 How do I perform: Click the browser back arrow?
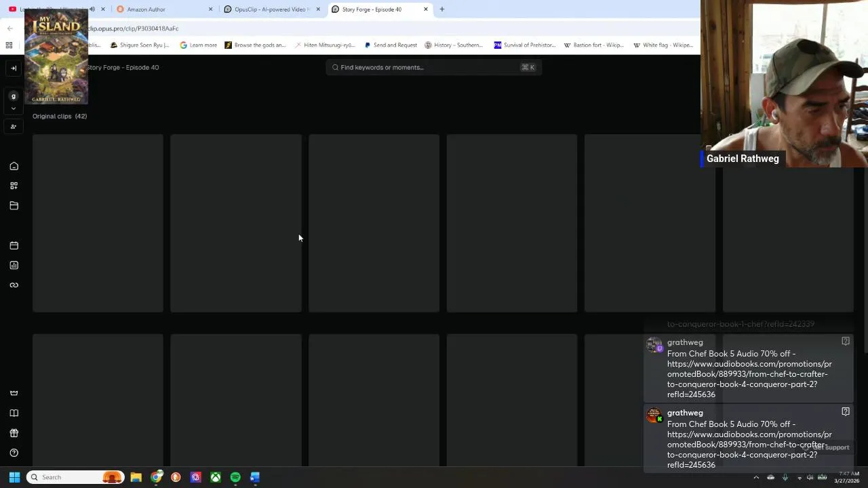click(x=10, y=28)
